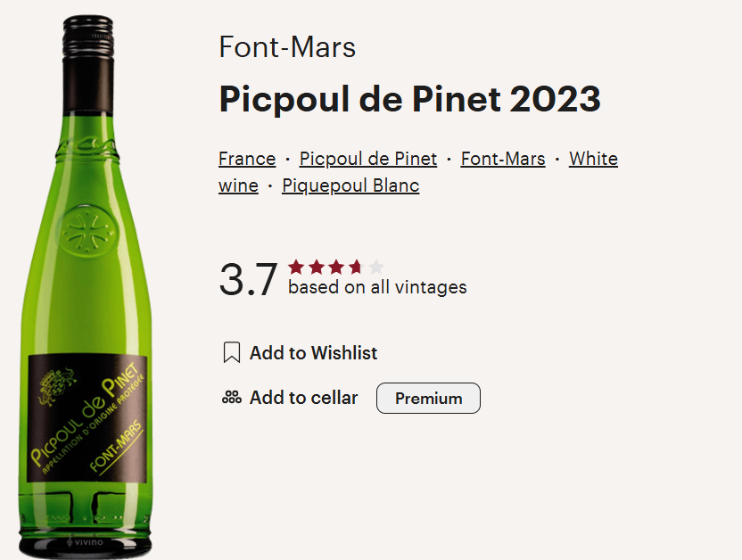Click the bottles icon beside Add to cellar
Viewport: 742px width, 560px height.
point(232,398)
